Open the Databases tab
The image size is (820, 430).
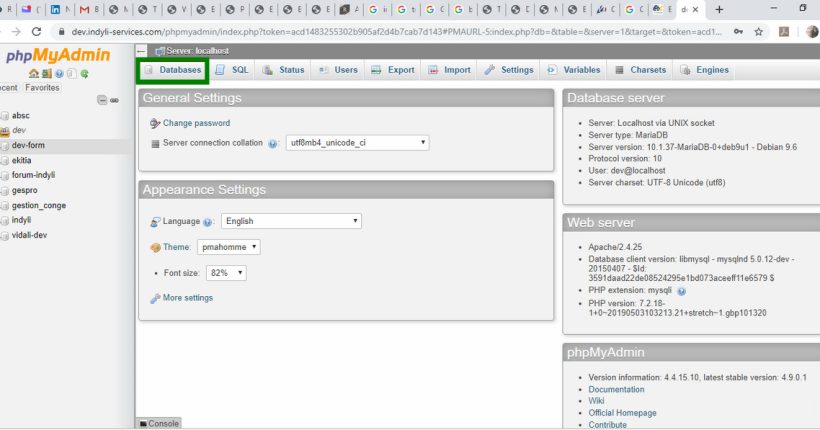click(173, 70)
